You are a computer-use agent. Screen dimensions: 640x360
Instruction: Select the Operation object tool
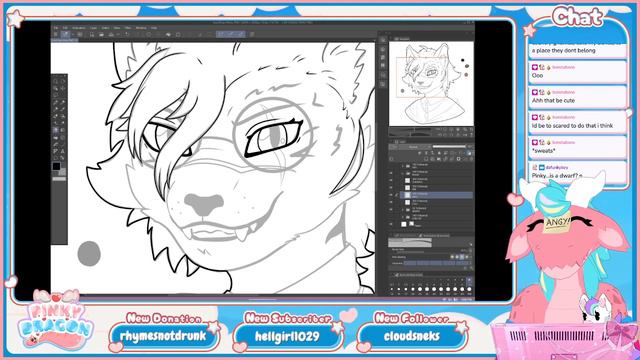(56, 89)
